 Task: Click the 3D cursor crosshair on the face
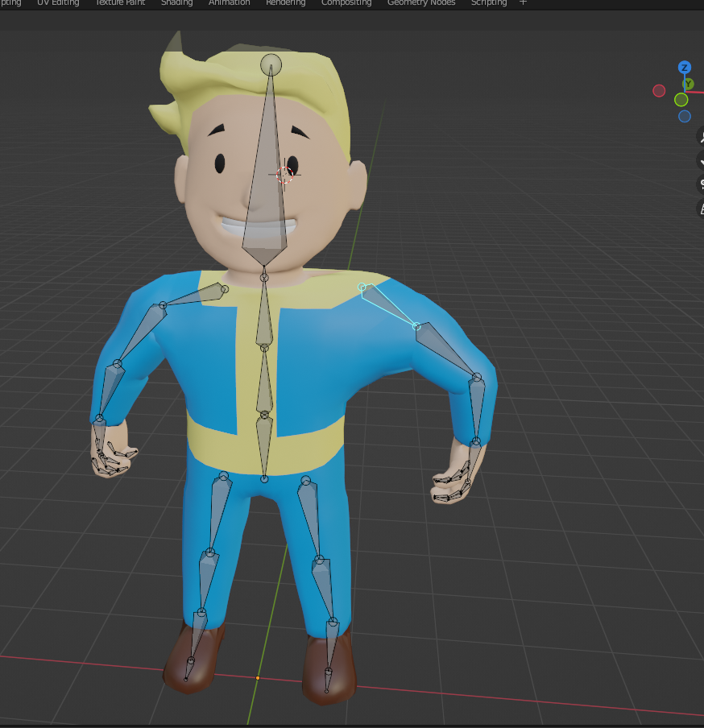pyautogui.click(x=284, y=174)
